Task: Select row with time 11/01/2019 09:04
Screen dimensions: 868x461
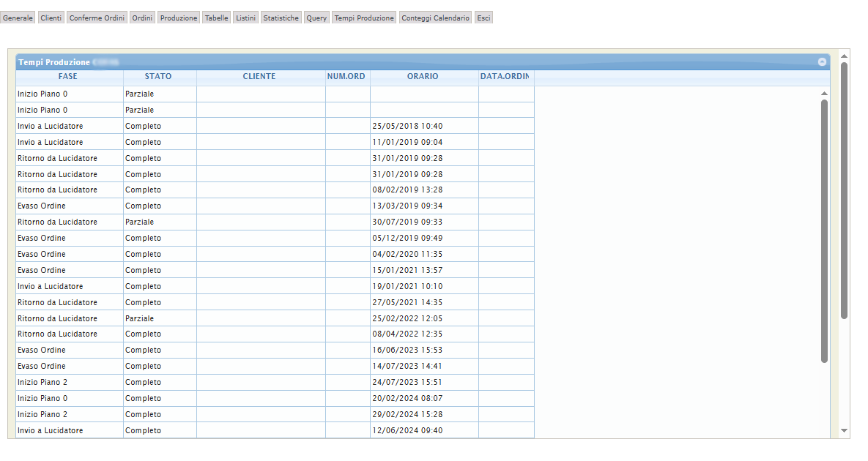Action: click(275, 142)
